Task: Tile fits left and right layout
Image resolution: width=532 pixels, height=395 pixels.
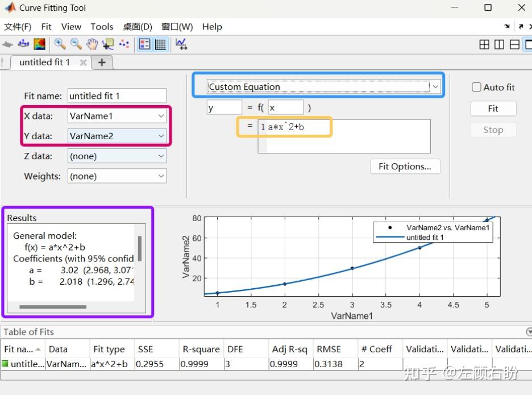Action: coord(499,44)
